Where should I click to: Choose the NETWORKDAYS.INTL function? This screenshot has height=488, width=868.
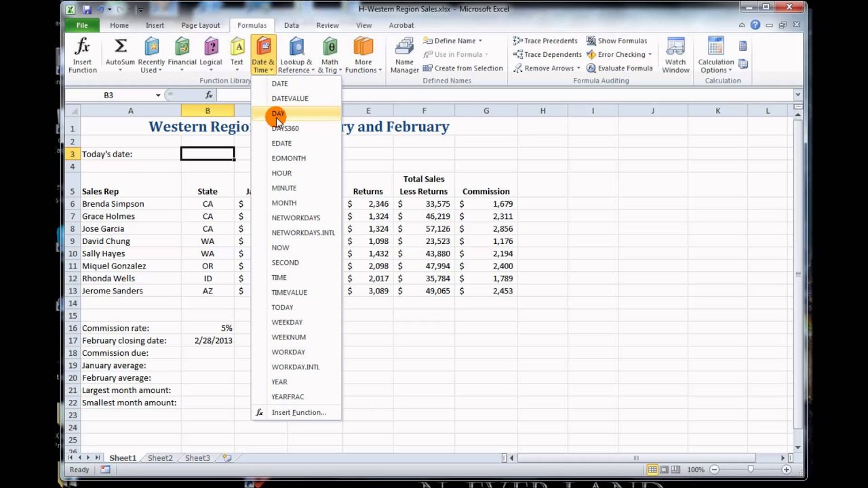[x=296, y=232]
